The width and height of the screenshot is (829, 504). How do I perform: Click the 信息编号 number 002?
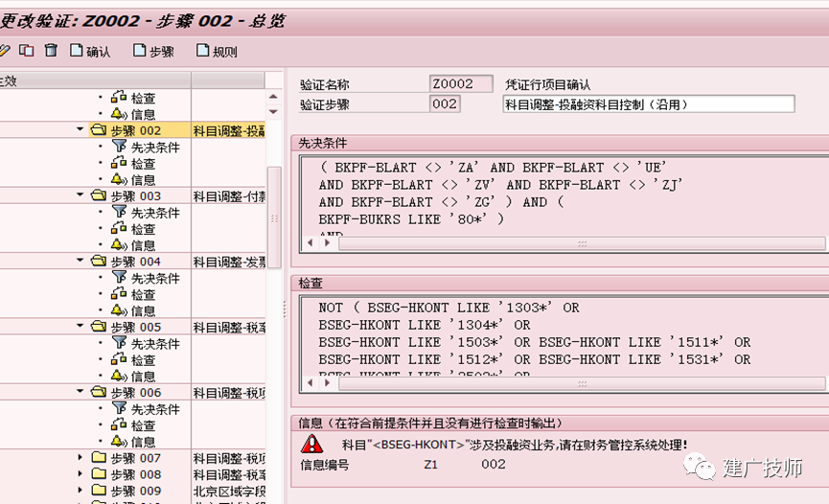pos(494,465)
